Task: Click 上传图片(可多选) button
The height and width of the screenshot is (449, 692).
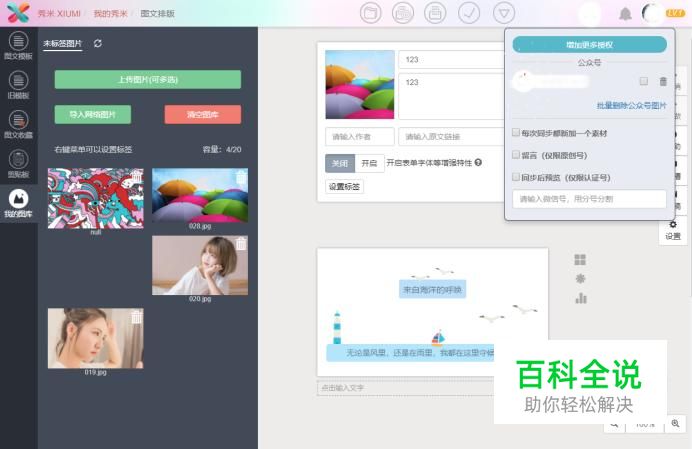Action: (x=148, y=79)
